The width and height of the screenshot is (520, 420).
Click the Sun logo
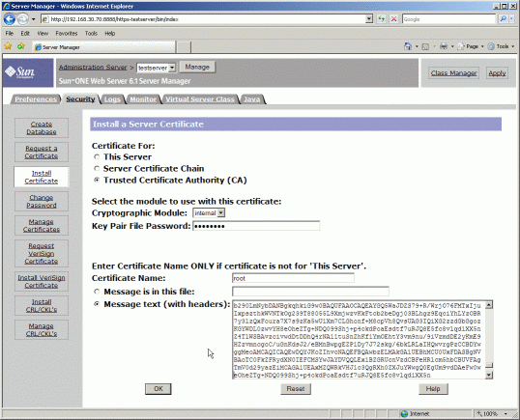20,71
